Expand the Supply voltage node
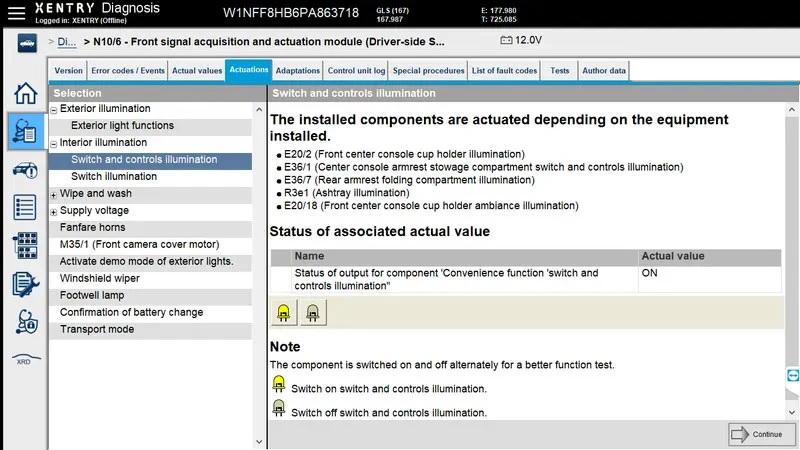 [x=54, y=212]
